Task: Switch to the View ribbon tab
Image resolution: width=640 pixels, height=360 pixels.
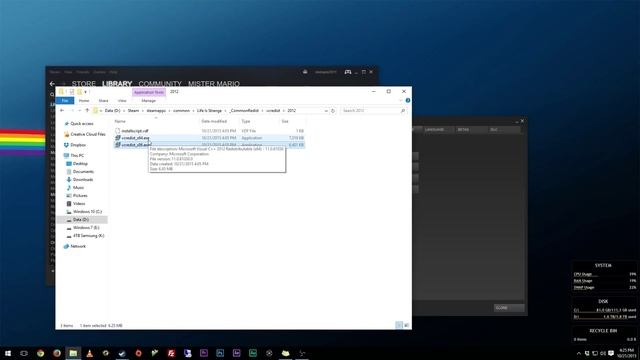Action: [x=122, y=100]
